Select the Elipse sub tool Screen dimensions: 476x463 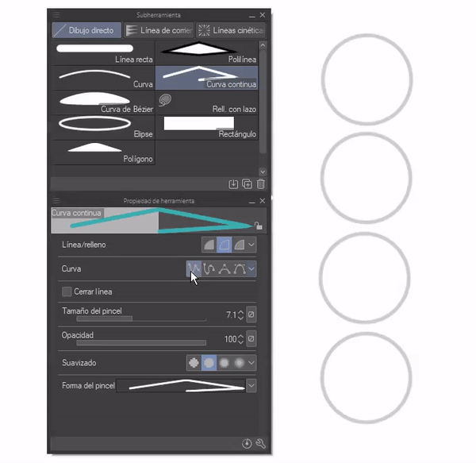pos(103,127)
